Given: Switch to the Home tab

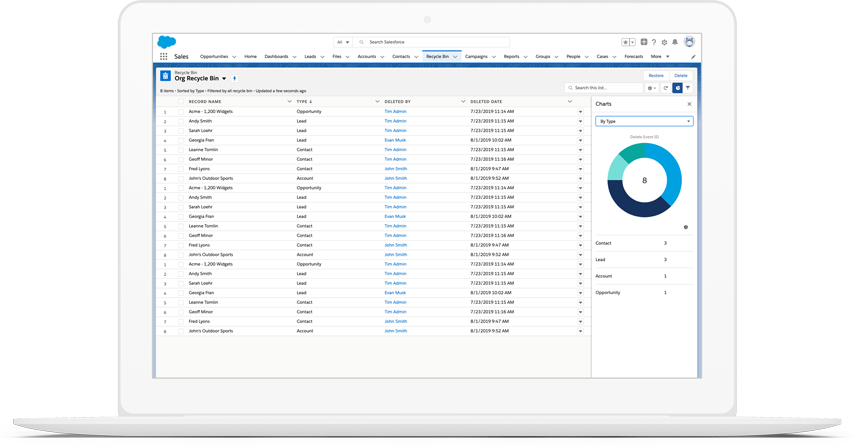Looking at the screenshot, I should pyautogui.click(x=250, y=56).
